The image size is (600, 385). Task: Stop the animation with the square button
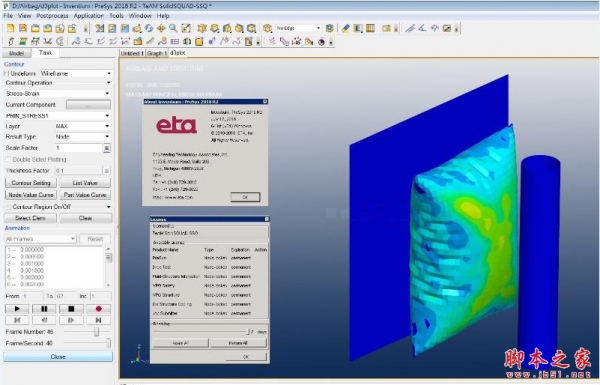click(x=71, y=308)
